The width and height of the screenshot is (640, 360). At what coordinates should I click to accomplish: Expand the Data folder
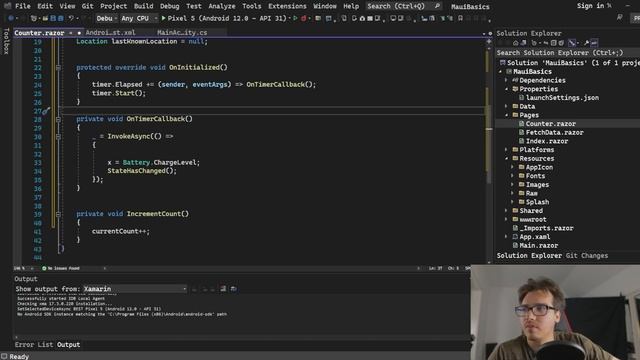pyautogui.click(x=507, y=107)
